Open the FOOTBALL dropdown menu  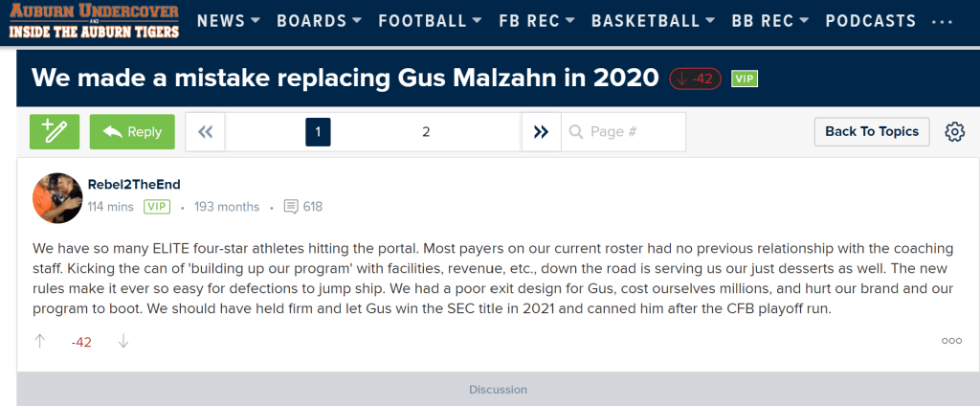point(430,21)
